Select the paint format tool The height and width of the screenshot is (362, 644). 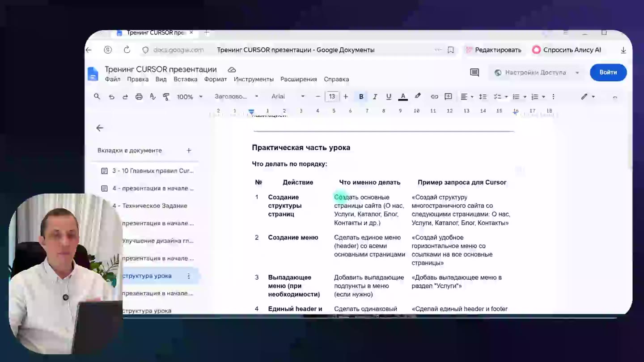[x=166, y=97]
